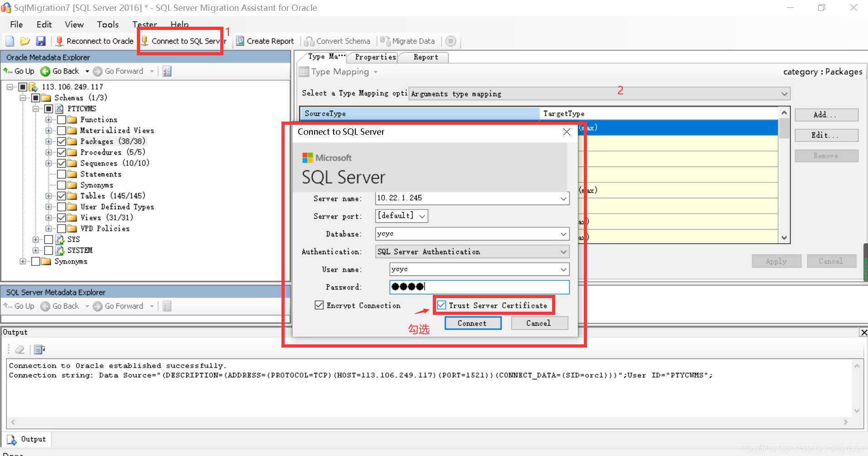The width and height of the screenshot is (868, 456).
Task: Open the Tools menu
Action: click(107, 25)
